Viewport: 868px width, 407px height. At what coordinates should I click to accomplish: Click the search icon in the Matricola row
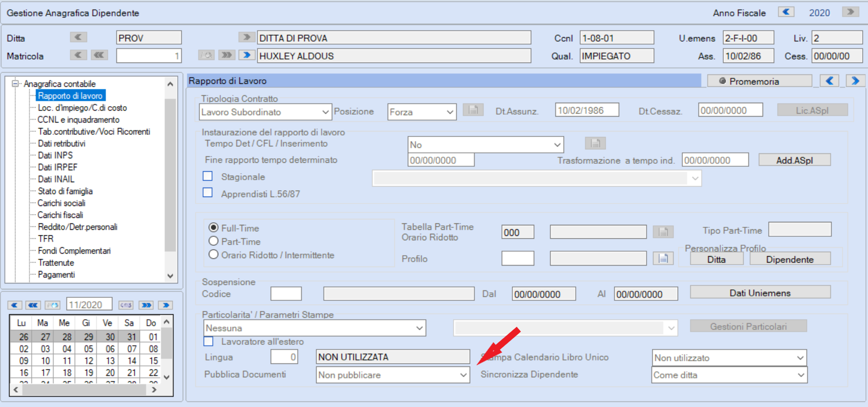pyautogui.click(x=206, y=55)
